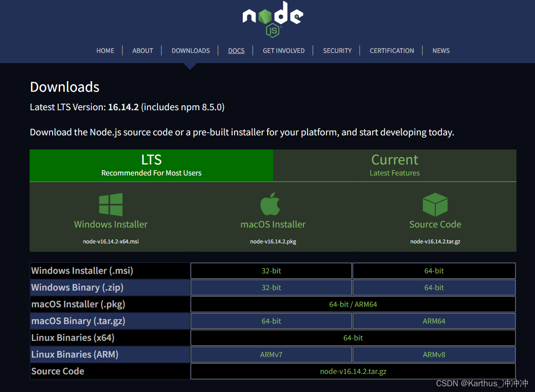The width and height of the screenshot is (535, 392).
Task: Click the Windows Installer label link
Action: [111, 224]
